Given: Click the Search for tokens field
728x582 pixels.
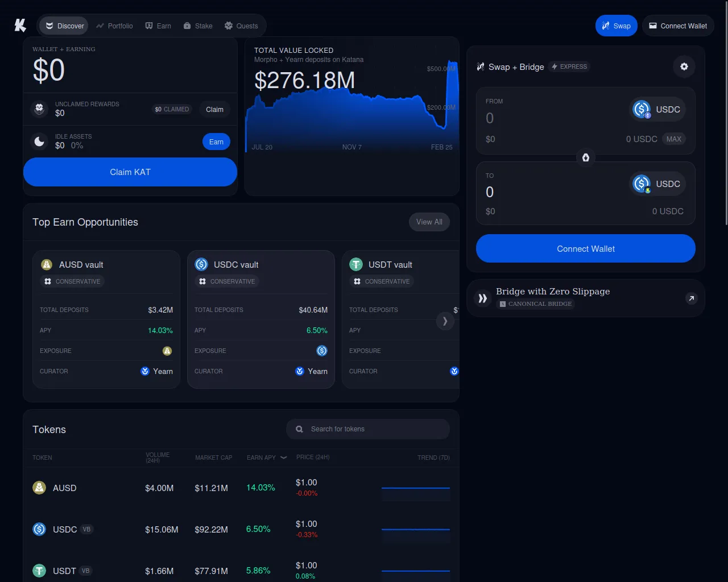Looking at the screenshot, I should [x=368, y=429].
